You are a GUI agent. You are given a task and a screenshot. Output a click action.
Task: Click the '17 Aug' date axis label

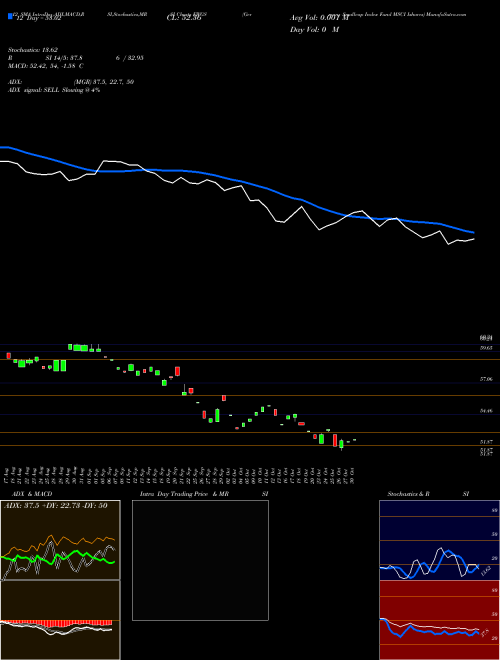[6, 475]
